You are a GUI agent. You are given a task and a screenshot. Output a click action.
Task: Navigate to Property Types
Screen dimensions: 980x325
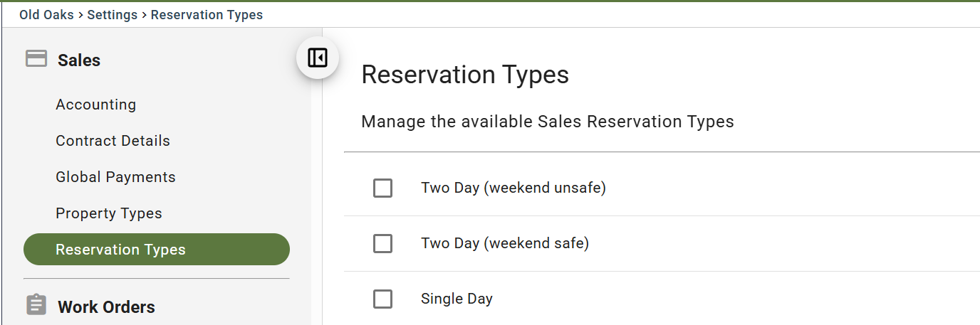point(109,213)
